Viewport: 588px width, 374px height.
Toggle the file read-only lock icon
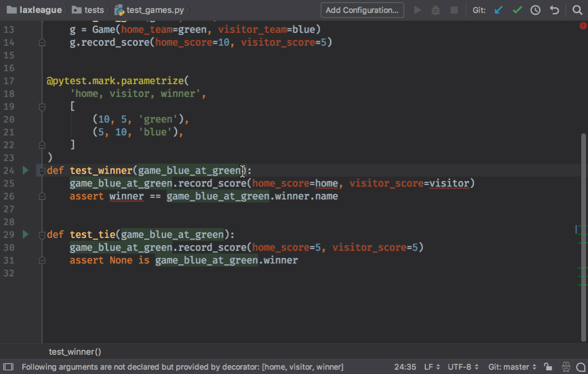[x=548, y=367]
